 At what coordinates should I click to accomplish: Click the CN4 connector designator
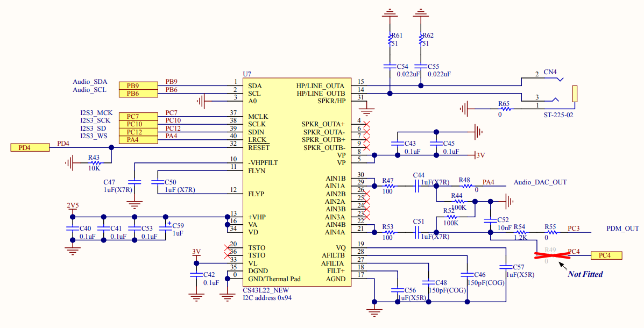pyautogui.click(x=550, y=72)
